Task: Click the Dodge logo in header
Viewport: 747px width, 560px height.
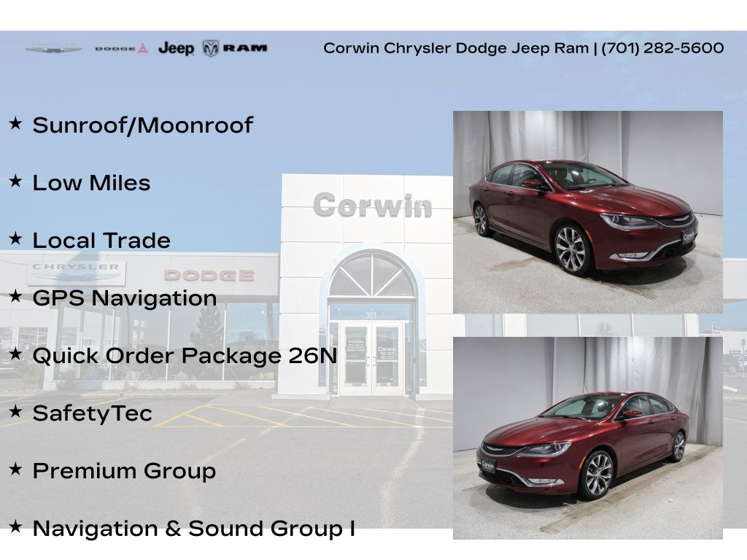Action: tap(121, 49)
